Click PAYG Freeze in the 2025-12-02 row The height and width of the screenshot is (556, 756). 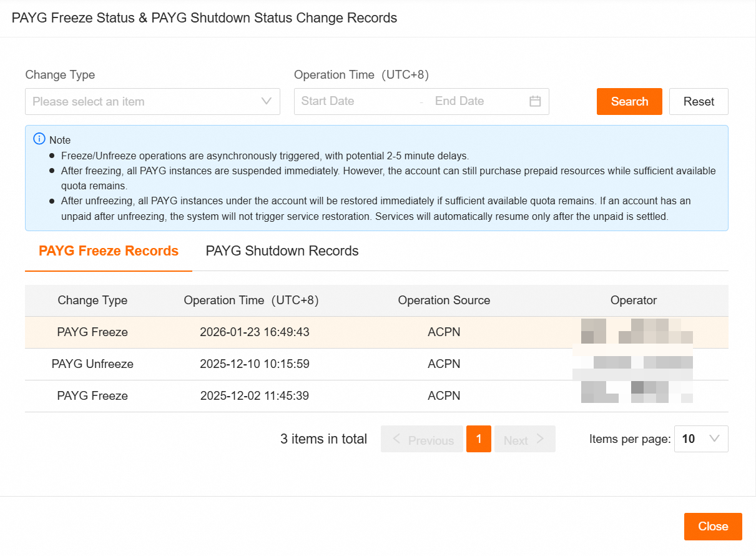point(92,396)
